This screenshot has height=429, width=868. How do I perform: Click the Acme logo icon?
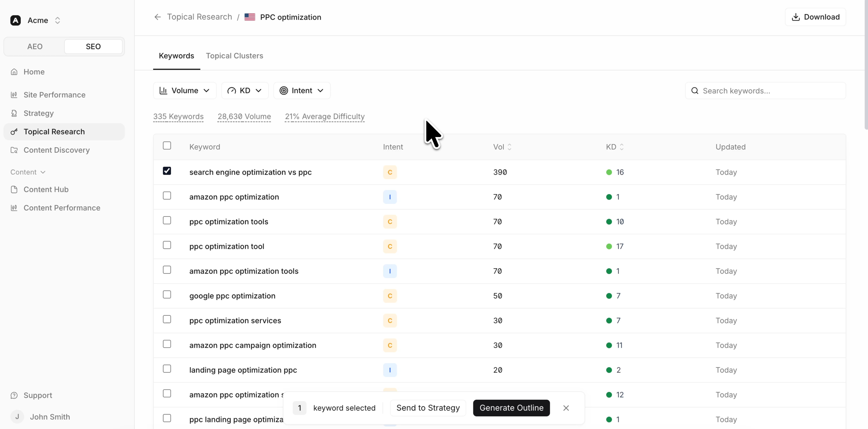[x=16, y=20]
